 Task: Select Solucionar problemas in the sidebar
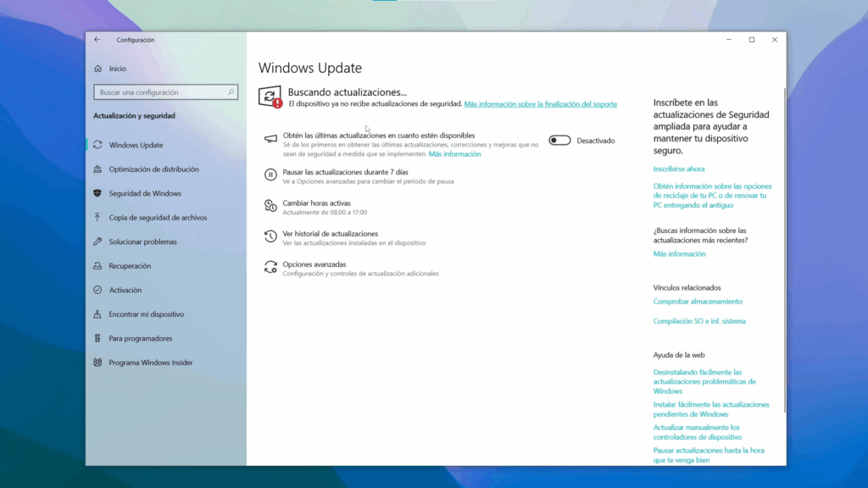[142, 241]
